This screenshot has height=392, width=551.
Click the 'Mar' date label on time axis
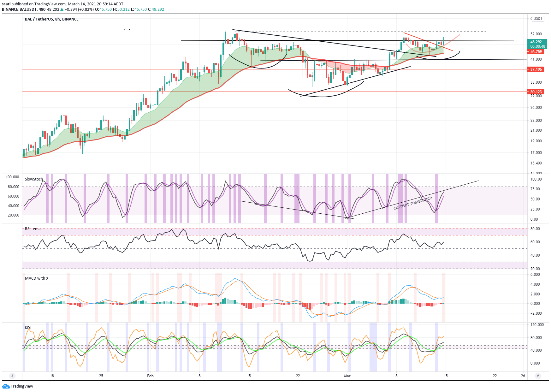coord(347,376)
